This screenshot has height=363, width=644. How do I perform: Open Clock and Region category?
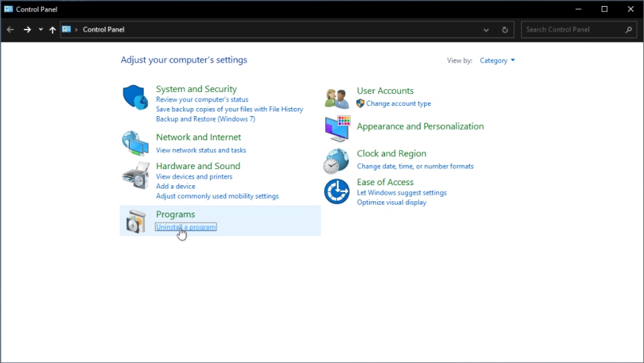coord(391,154)
